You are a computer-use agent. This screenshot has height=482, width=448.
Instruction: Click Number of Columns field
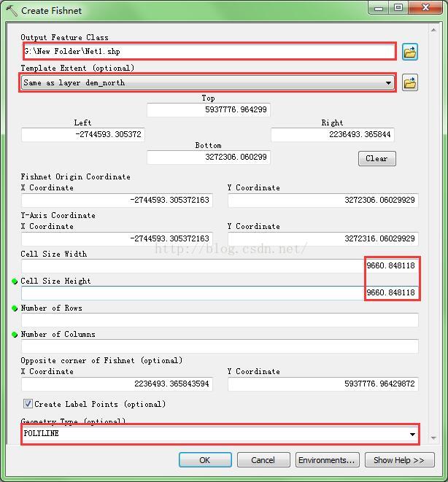(220, 346)
